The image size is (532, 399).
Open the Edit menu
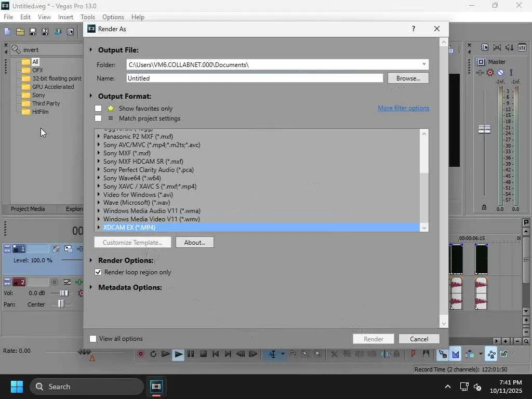click(25, 17)
